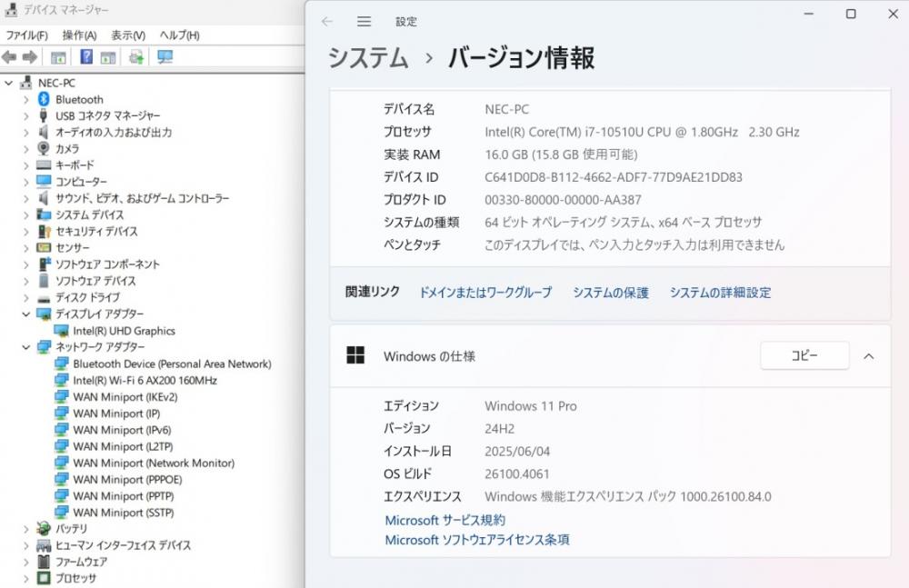
Task: Select the human interface devices icon
Action: (x=44, y=545)
